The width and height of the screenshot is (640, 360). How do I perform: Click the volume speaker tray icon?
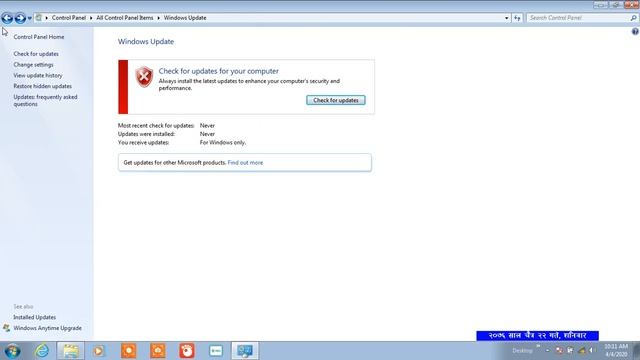point(591,351)
